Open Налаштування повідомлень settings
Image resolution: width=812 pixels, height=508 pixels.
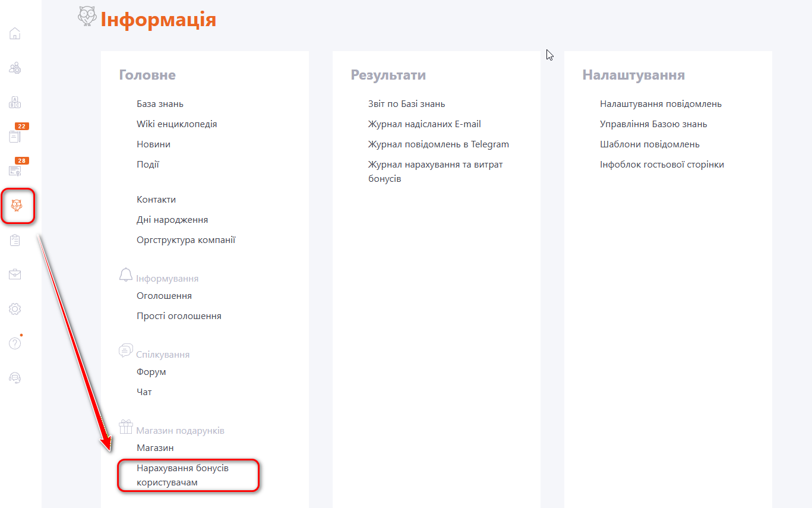click(x=661, y=104)
